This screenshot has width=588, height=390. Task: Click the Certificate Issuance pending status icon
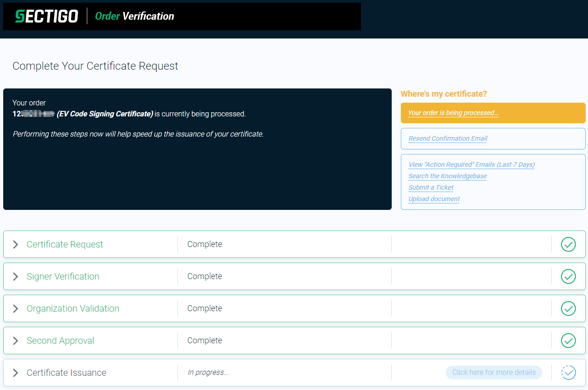pyautogui.click(x=568, y=373)
